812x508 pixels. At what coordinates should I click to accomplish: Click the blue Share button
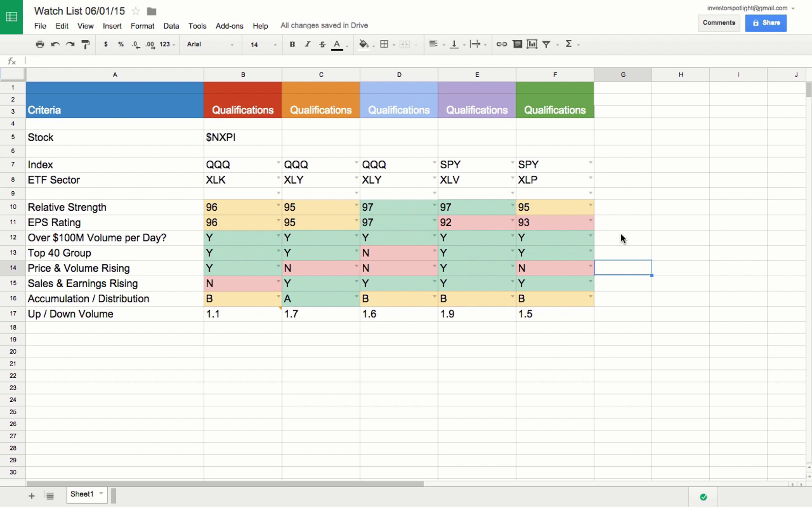pos(766,23)
